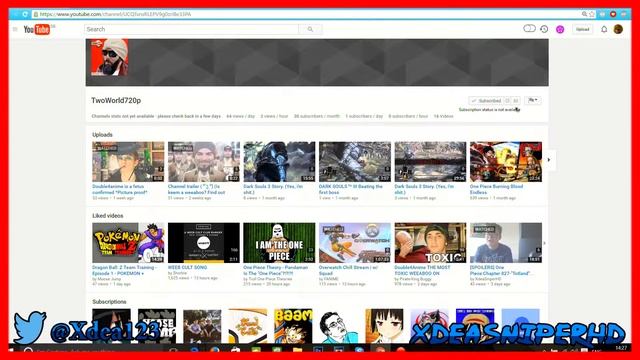Image resolution: width=640 pixels, height=360 pixels.
Task: Click the views per day channel stat
Action: click(x=240, y=116)
